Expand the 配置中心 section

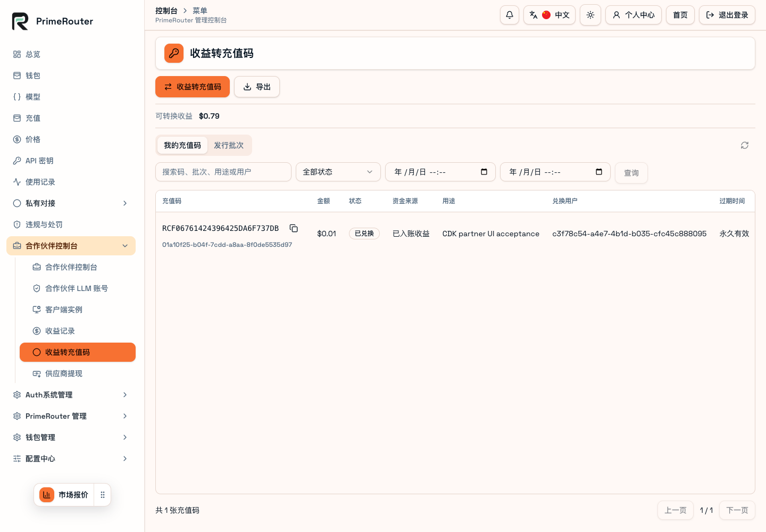pyautogui.click(x=71, y=459)
